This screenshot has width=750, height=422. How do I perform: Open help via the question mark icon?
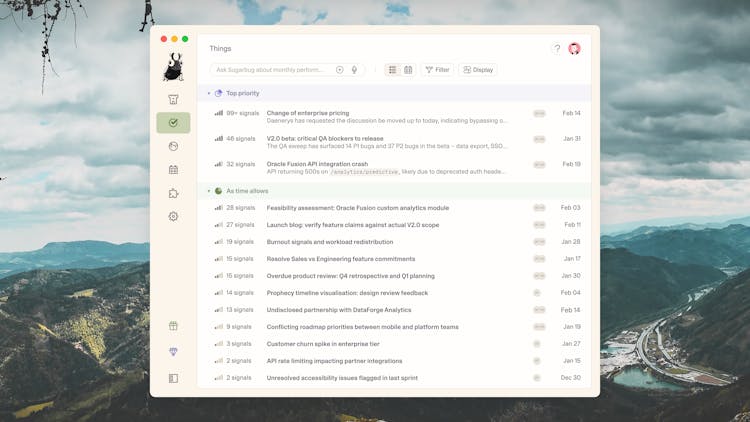(557, 48)
